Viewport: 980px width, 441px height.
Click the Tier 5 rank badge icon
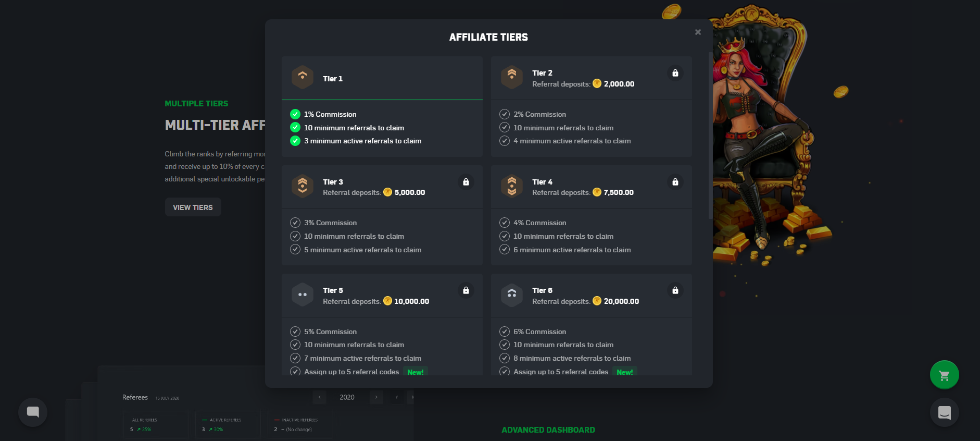[x=302, y=295]
